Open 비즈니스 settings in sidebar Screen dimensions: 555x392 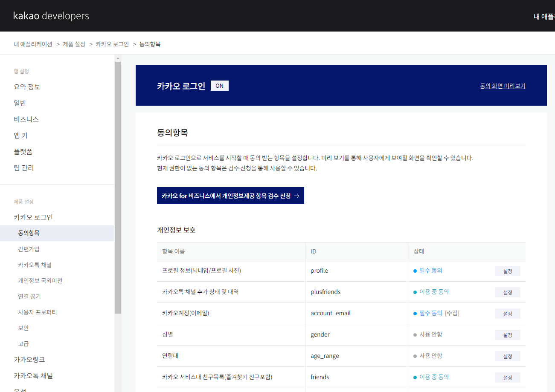tap(26, 119)
